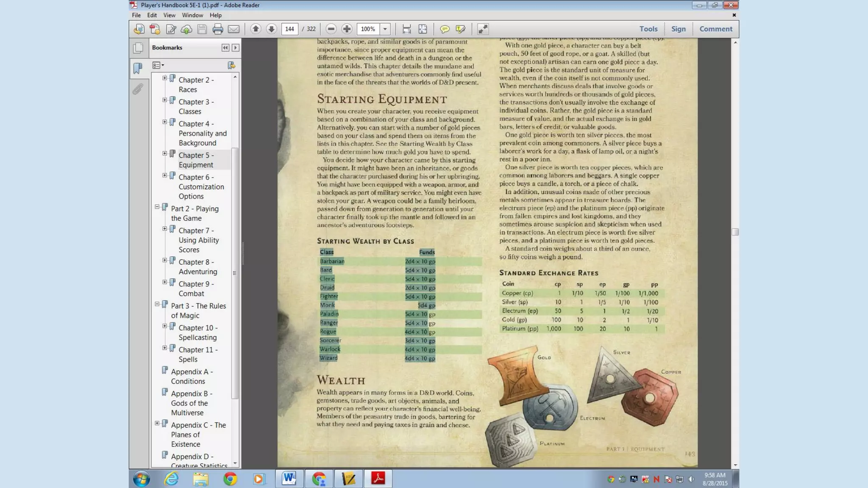
Task: Click the fit to window width icon
Action: pos(406,29)
